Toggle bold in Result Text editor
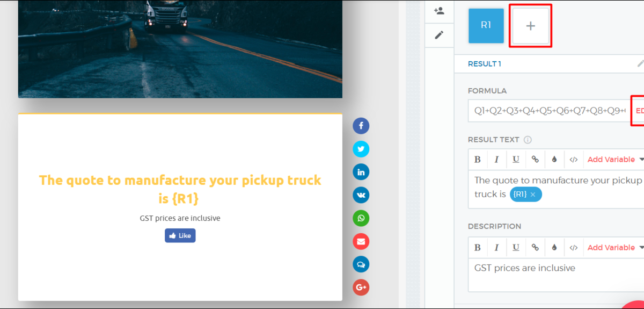 [x=477, y=160]
